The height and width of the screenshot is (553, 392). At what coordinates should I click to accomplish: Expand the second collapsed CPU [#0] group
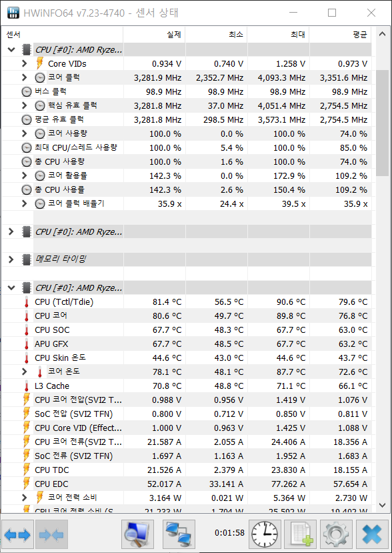pos(11,231)
